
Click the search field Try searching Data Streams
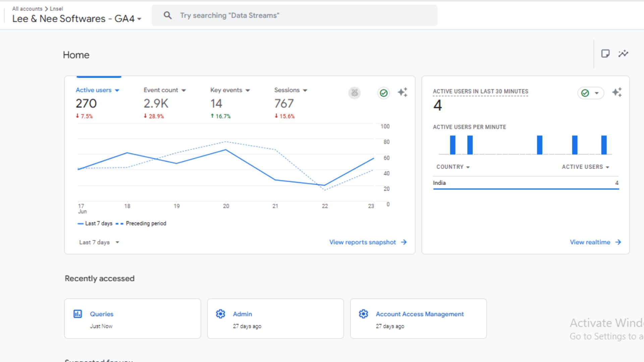294,15
